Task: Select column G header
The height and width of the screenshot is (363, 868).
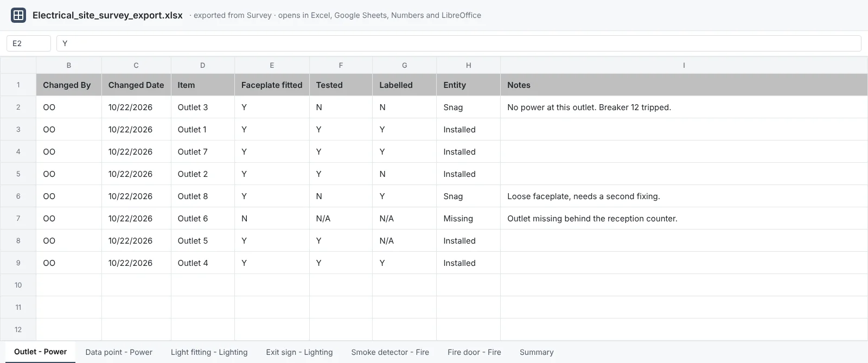Action: point(404,65)
